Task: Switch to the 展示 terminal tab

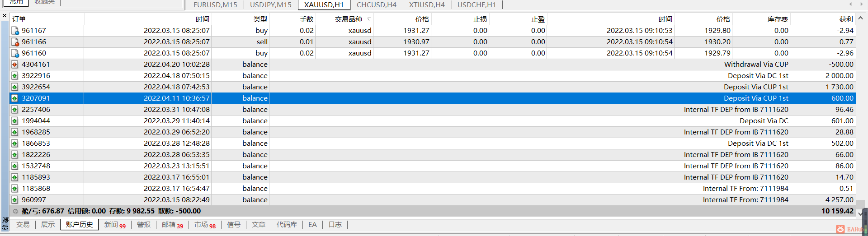Action: point(48,225)
